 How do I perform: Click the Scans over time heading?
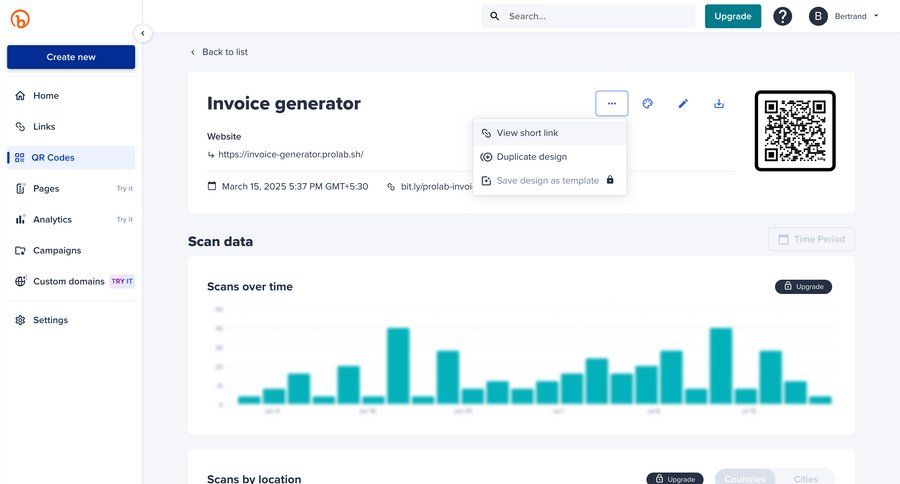250,286
